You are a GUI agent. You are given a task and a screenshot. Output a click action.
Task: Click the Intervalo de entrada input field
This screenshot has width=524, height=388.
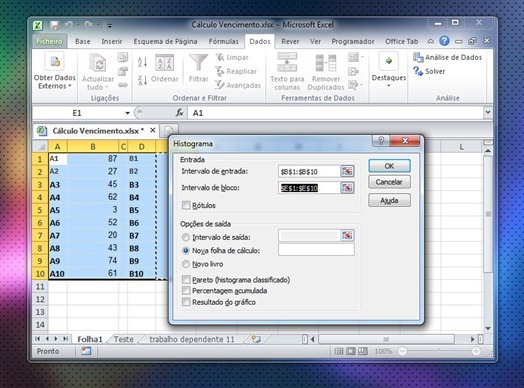pos(309,171)
